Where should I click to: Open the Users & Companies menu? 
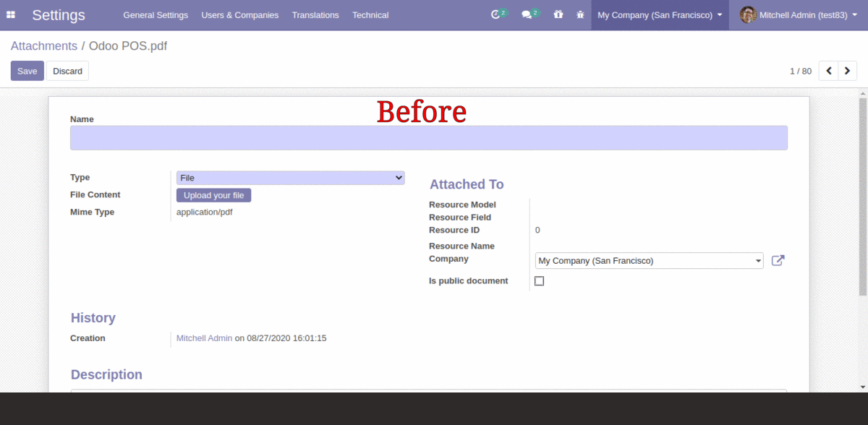point(239,15)
